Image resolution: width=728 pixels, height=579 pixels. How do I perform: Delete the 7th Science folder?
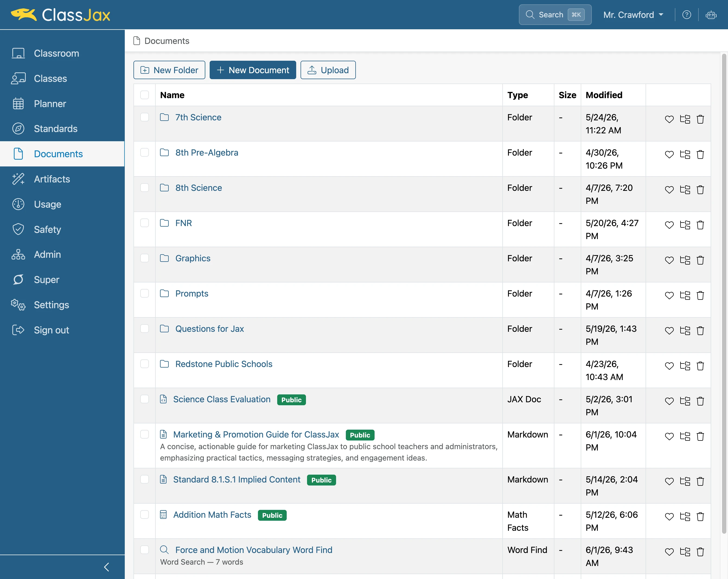click(x=700, y=119)
